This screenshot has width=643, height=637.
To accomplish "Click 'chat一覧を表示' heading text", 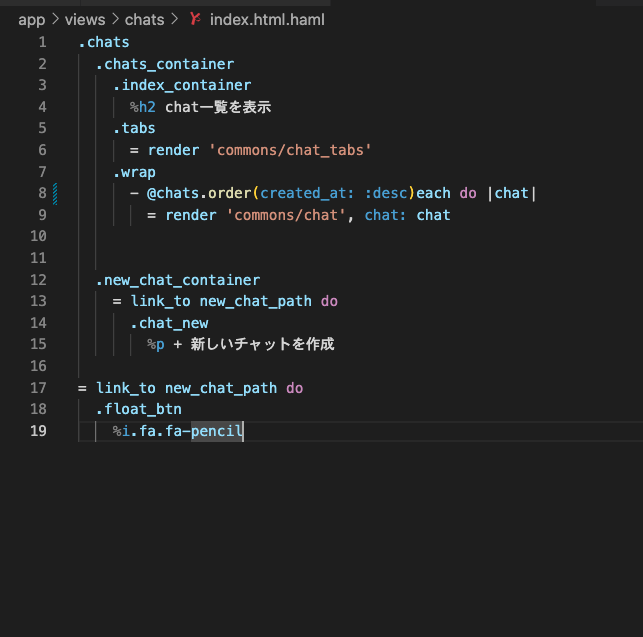I will pyautogui.click(x=218, y=107).
